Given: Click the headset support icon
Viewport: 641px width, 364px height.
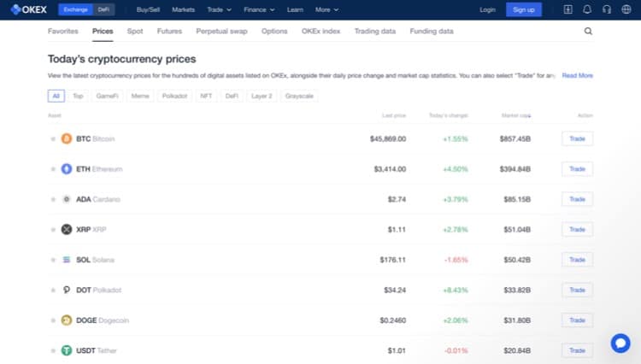Looking at the screenshot, I should click(x=606, y=9).
